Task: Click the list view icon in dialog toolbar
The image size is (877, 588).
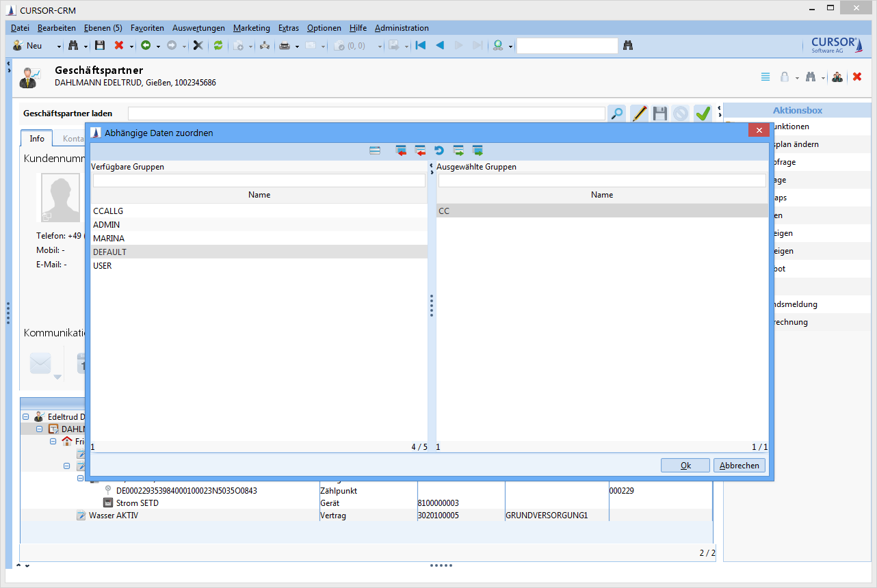Action: point(375,150)
